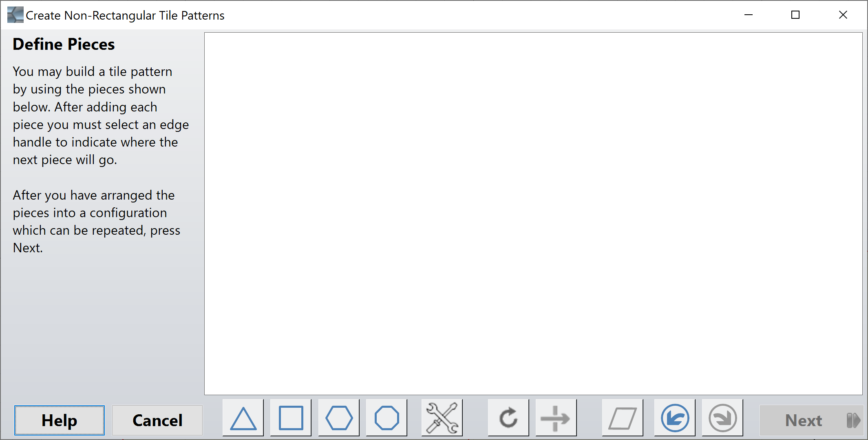Screen dimensions: 868x440
Task: Minimize the Create Non-Rectangular Tile Patterns window
Action: [749, 15]
